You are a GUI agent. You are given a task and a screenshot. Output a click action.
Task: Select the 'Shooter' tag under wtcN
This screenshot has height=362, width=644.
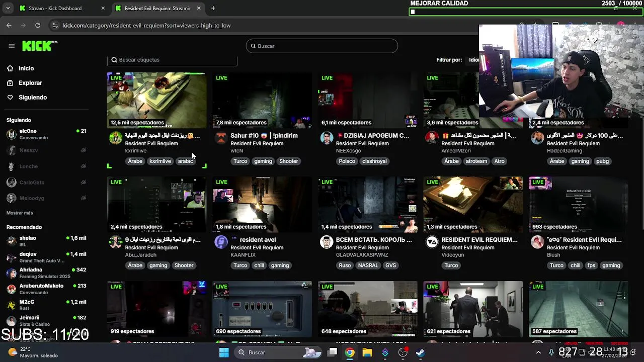tap(289, 161)
